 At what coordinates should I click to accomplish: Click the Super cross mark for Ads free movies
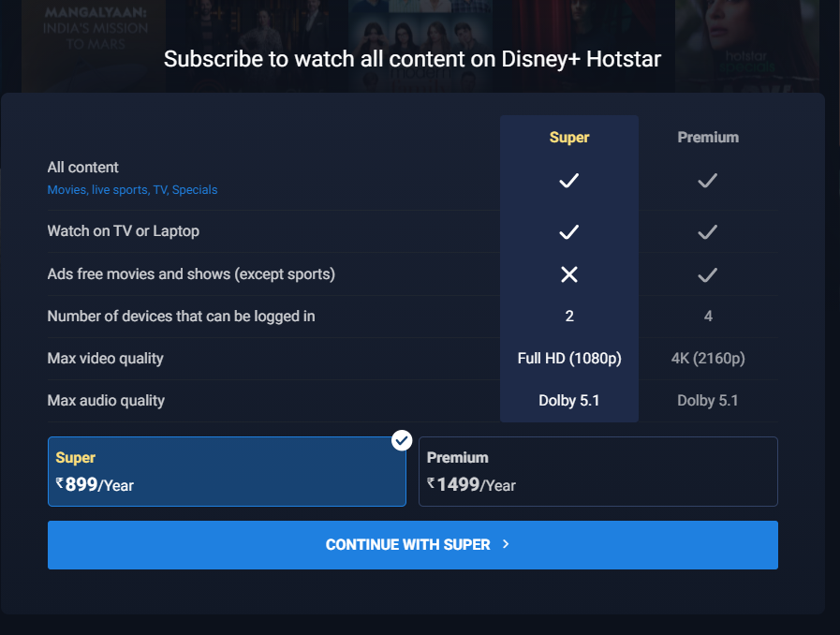click(569, 274)
